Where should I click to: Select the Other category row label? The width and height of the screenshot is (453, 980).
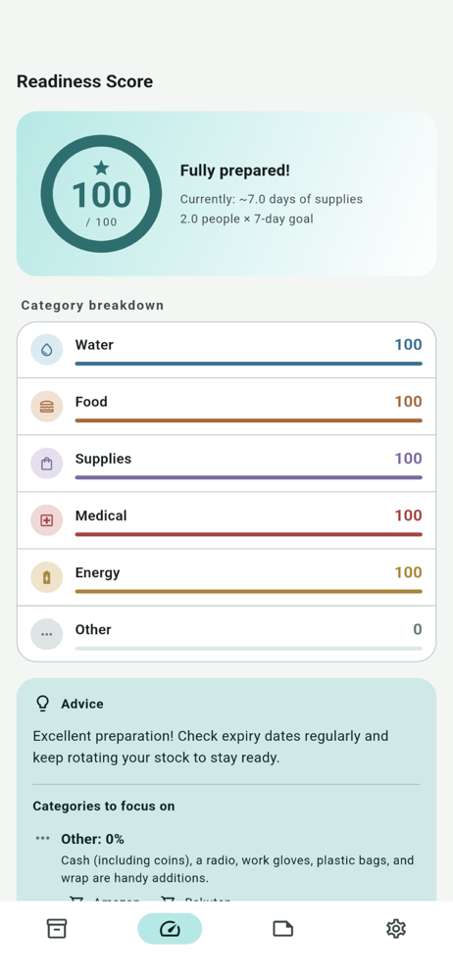(x=93, y=629)
